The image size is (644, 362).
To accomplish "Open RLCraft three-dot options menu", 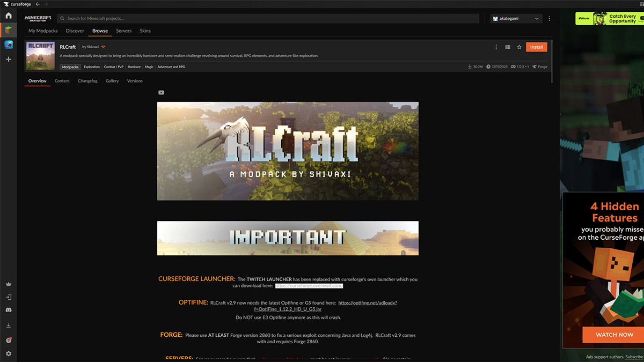I will pyautogui.click(x=496, y=47).
